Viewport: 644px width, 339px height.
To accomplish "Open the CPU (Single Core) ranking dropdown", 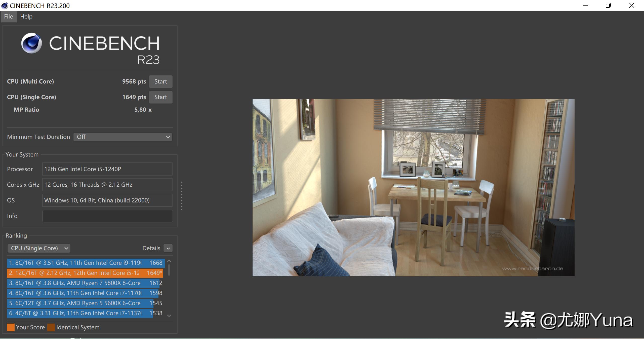I will (x=39, y=248).
